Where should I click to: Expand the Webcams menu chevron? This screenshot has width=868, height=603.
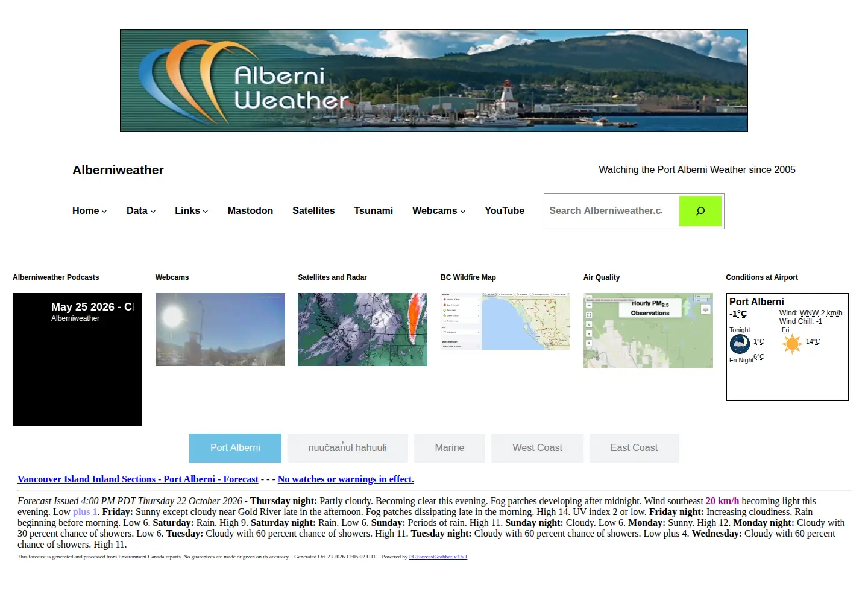point(462,212)
